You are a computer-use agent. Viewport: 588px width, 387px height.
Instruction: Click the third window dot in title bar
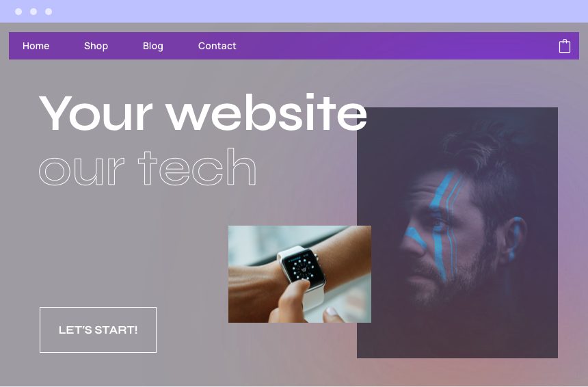(x=49, y=12)
